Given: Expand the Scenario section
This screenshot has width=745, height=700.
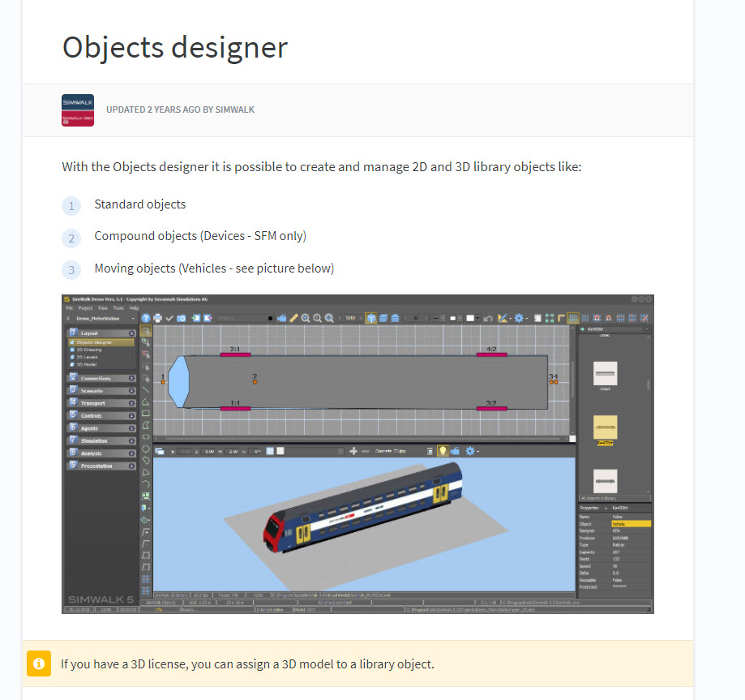Looking at the screenshot, I should click(131, 391).
